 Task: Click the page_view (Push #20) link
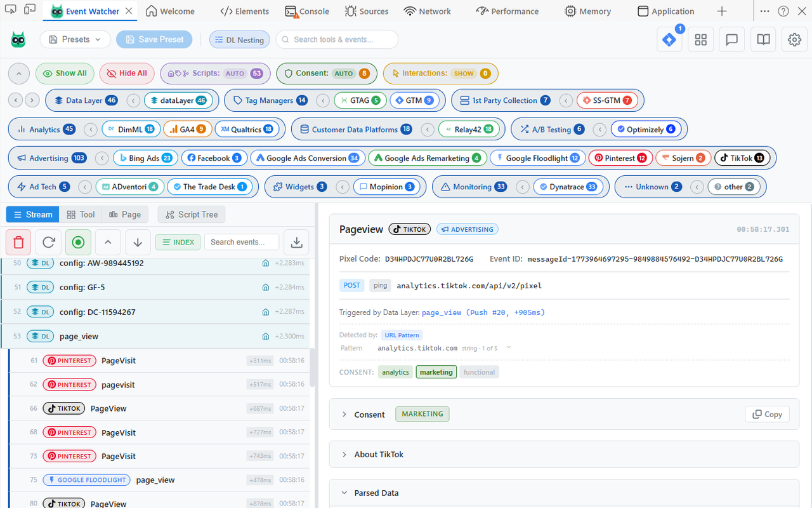pyautogui.click(x=483, y=312)
